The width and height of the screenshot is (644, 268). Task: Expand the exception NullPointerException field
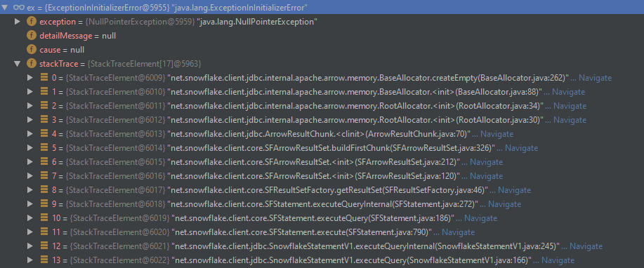pyautogui.click(x=18, y=21)
